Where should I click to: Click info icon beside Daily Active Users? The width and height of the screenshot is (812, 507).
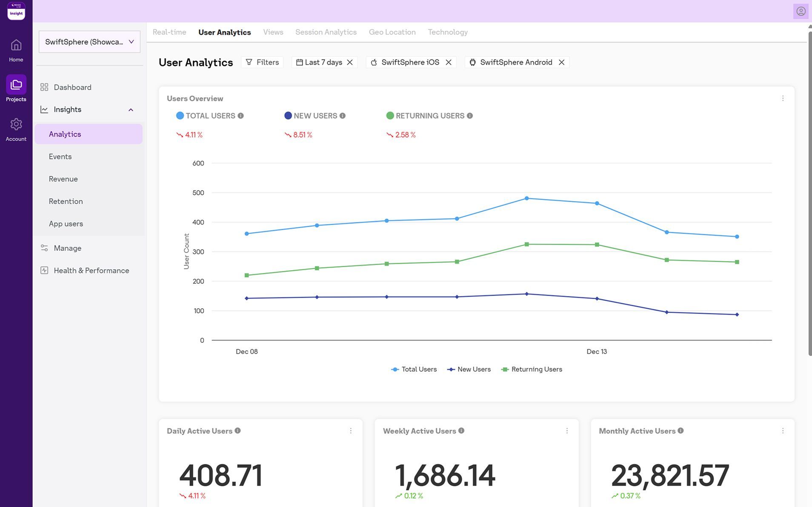click(238, 431)
